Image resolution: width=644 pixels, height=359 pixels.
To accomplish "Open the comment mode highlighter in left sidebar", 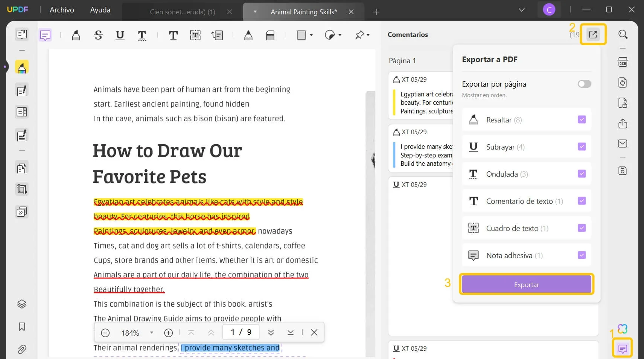I will click(22, 67).
